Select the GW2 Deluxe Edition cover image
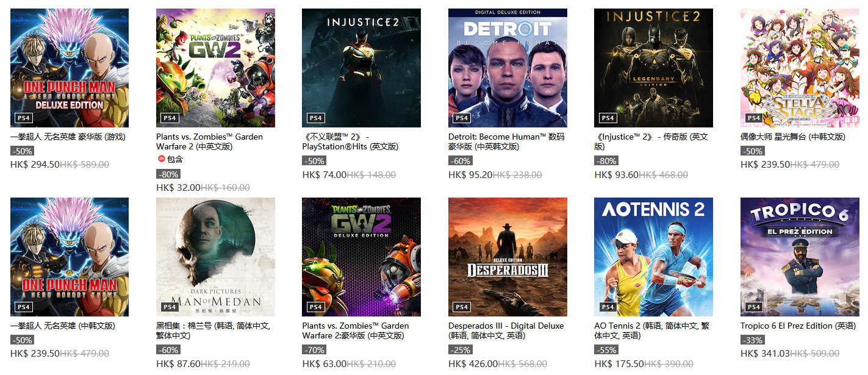Viewport: 868px width, 375px height. [x=361, y=257]
